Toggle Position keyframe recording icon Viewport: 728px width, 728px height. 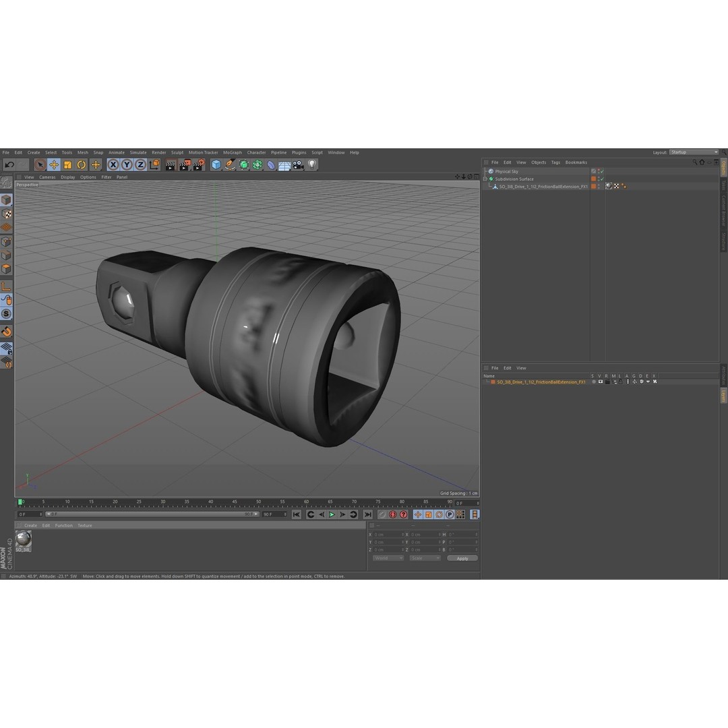[x=418, y=514]
